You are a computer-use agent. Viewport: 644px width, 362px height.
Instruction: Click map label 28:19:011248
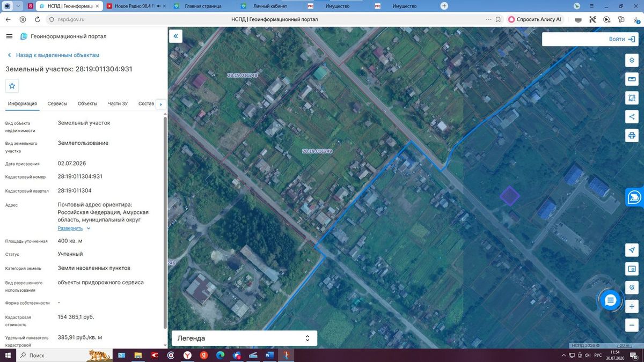point(243,75)
